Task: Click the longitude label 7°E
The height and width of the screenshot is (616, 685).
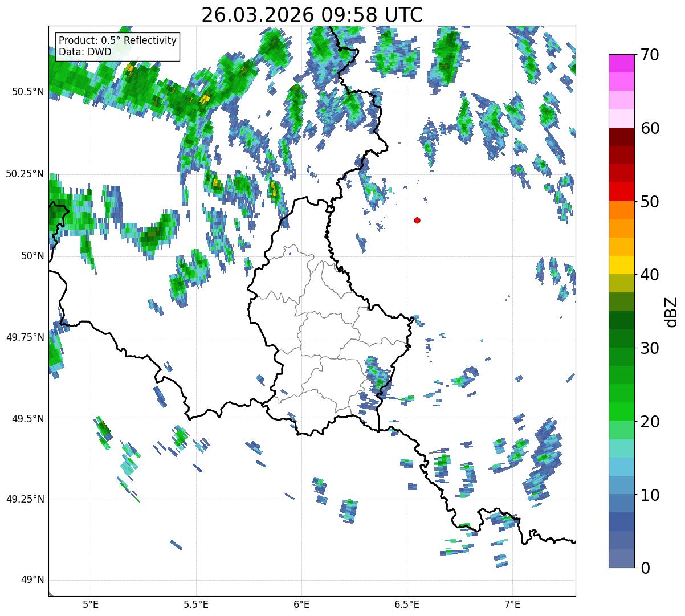Action: [x=512, y=604]
